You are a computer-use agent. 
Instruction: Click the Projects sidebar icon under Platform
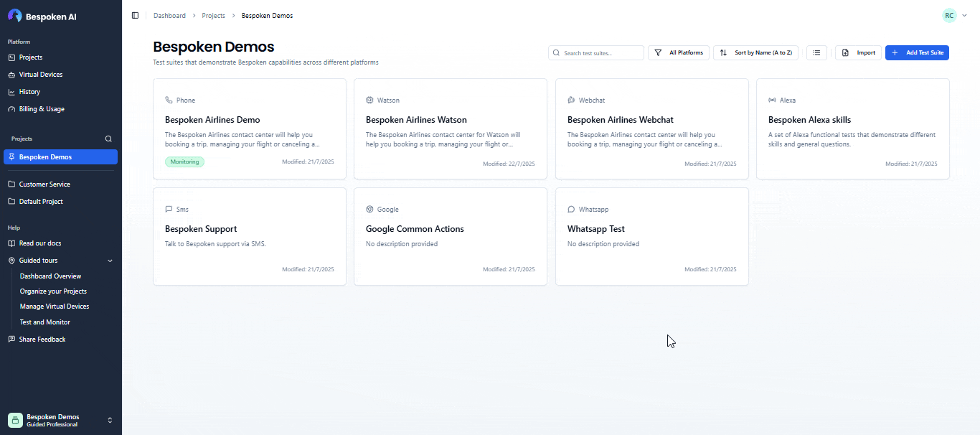pyautogui.click(x=11, y=57)
